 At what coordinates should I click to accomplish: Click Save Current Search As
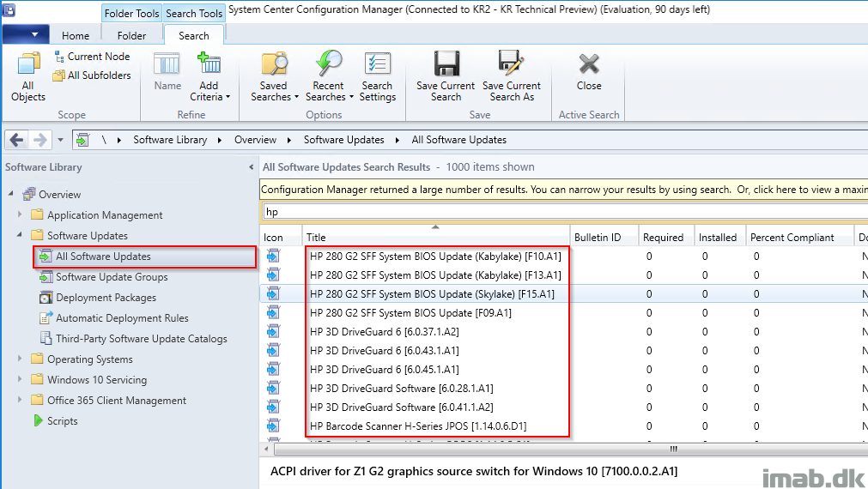point(512,76)
